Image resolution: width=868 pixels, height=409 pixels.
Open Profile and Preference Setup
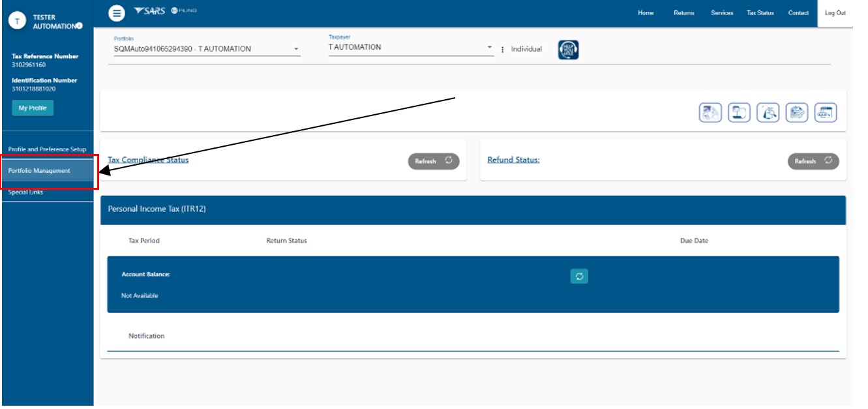click(x=47, y=149)
